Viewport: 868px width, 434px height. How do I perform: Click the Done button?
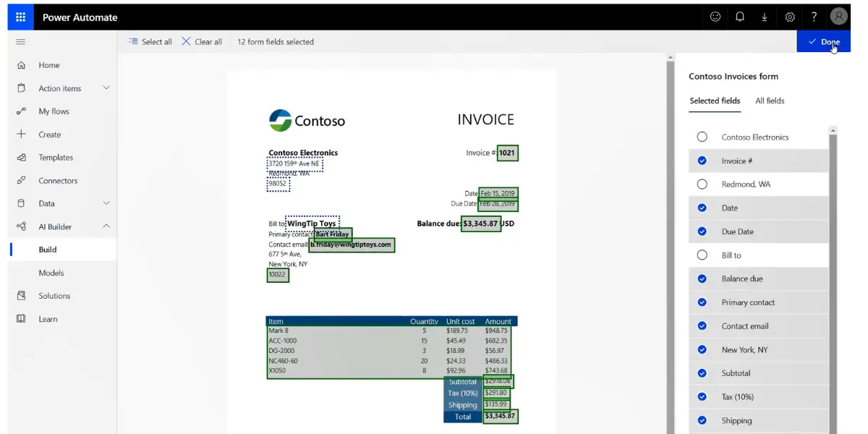click(823, 42)
